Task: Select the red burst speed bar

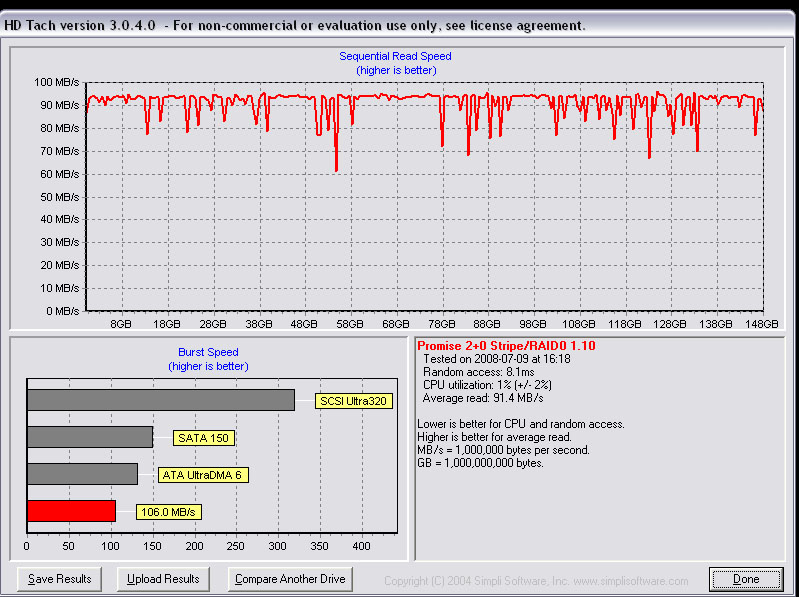Action: pyautogui.click(x=71, y=511)
